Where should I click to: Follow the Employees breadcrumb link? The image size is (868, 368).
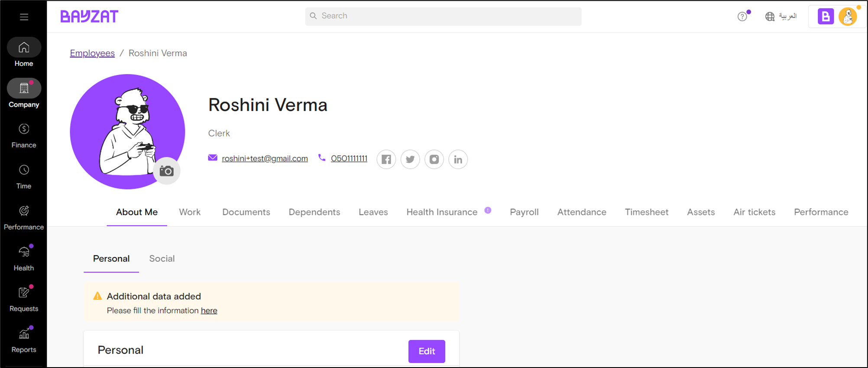[92, 53]
